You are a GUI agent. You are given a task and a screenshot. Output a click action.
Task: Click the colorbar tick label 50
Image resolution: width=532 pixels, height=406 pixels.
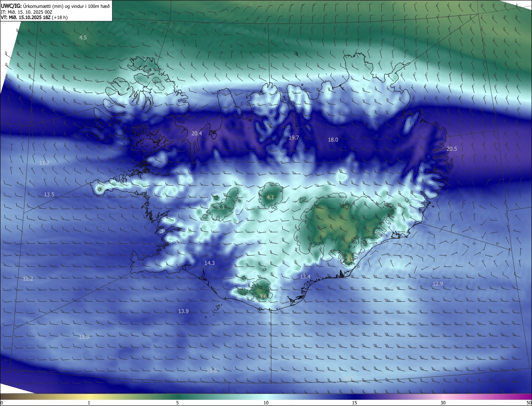tap(529, 403)
